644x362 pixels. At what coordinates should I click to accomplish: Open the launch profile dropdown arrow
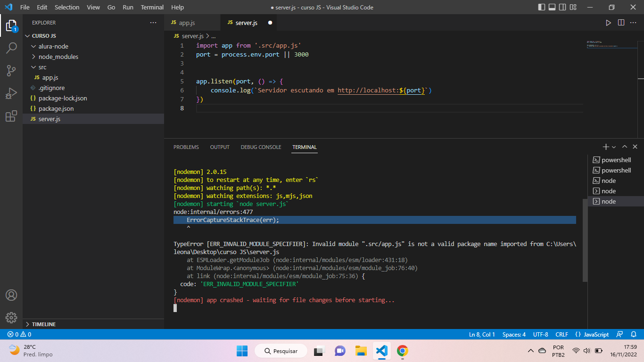[614, 147]
